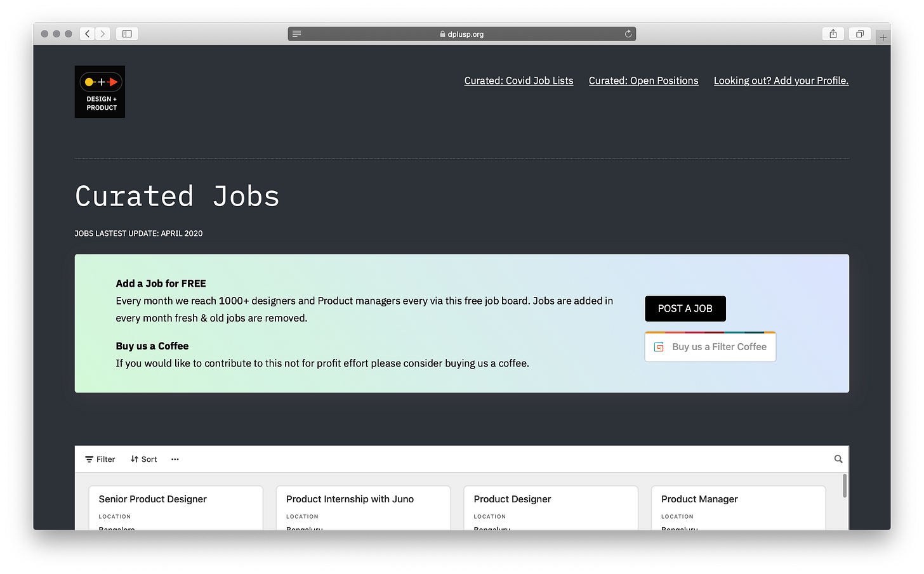Viewport: 924px width, 574px height.
Task: Click the Safari forward arrow button
Action: (103, 34)
